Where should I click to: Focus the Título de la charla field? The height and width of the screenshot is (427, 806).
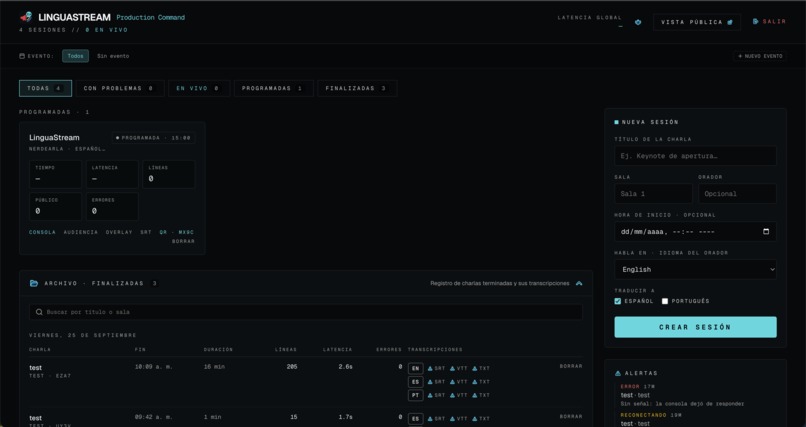tap(695, 156)
